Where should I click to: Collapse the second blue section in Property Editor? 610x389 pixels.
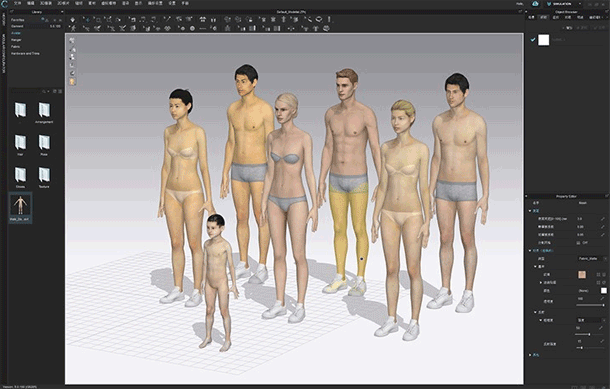[x=530, y=251]
